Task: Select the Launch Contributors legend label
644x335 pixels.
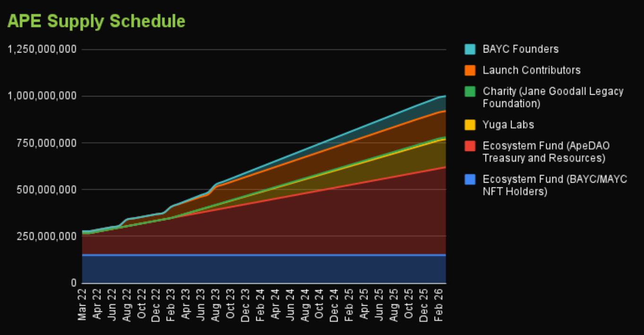Action: (531, 71)
